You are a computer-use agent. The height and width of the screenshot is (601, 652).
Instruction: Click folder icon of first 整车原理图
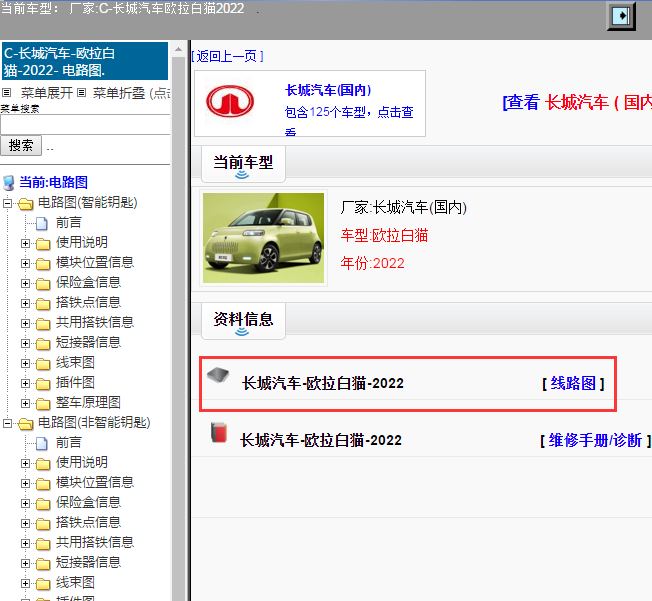tap(43, 403)
